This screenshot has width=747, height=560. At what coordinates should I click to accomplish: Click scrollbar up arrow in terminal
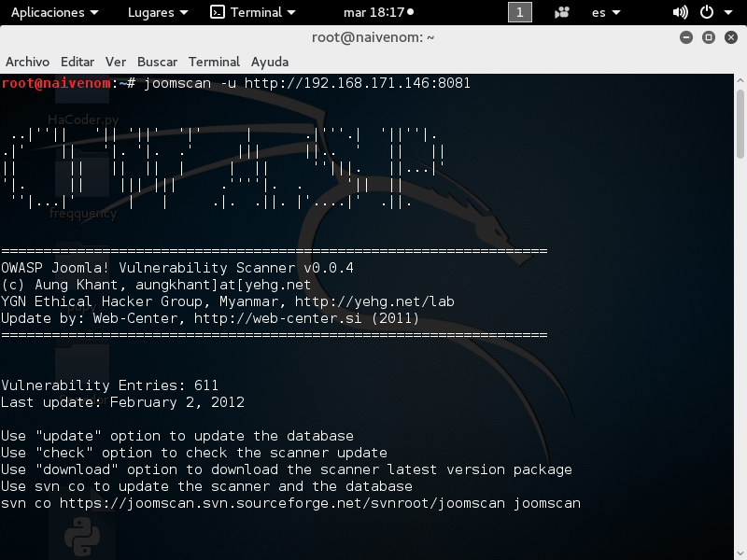740,80
